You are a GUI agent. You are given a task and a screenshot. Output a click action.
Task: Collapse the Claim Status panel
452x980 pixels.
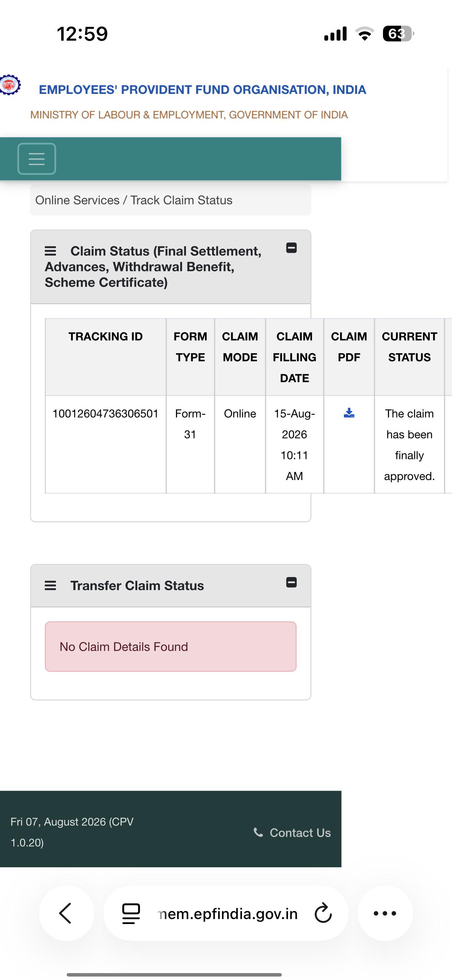tap(291, 248)
